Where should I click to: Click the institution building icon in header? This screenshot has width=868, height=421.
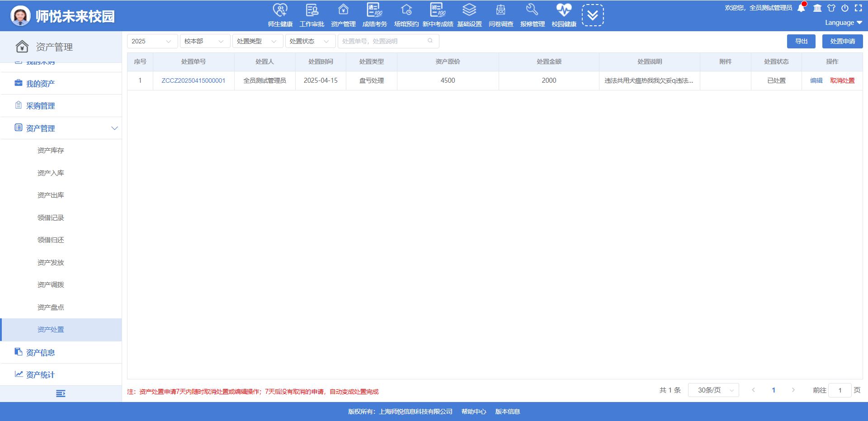[817, 8]
